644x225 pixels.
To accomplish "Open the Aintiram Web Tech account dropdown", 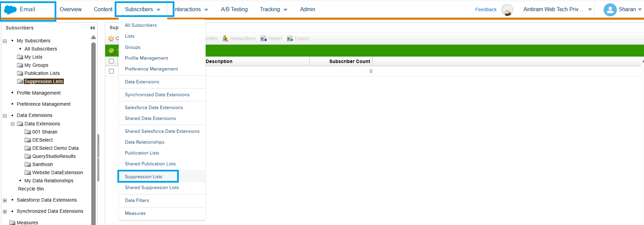I will pos(590,9).
